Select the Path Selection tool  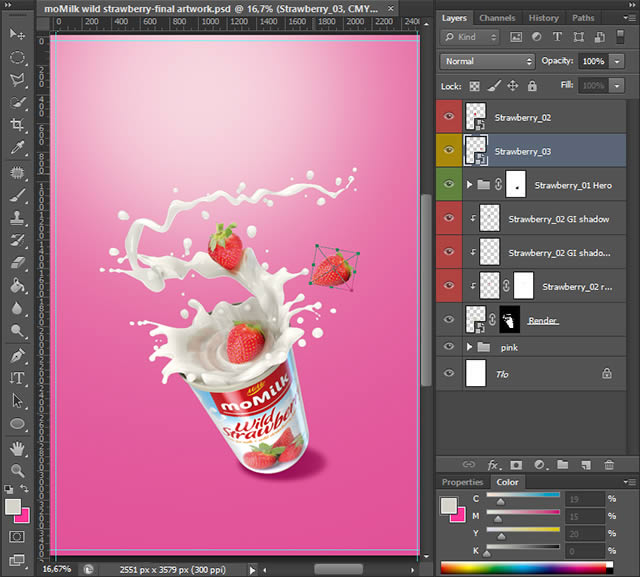pyautogui.click(x=17, y=401)
